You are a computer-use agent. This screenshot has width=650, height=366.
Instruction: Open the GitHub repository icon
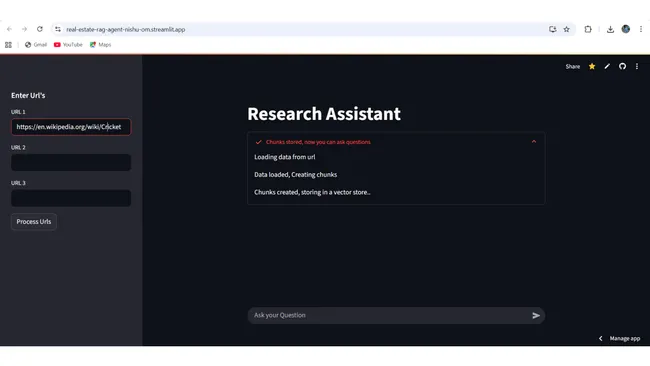click(x=622, y=66)
